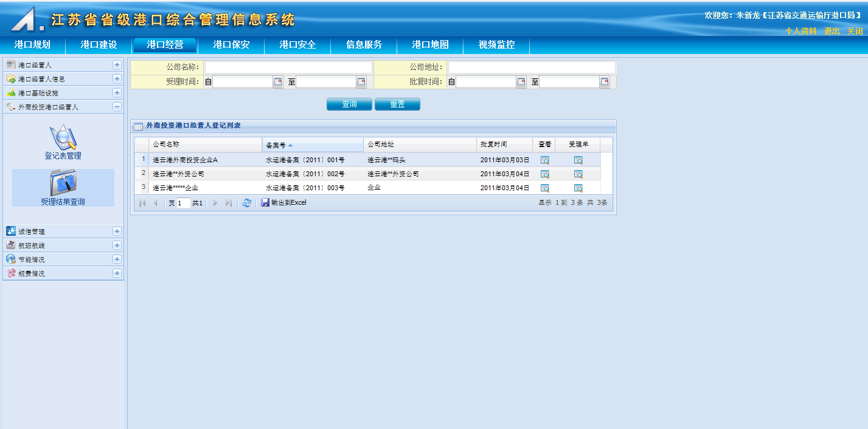Click the refresh icon in paging toolbar
The width and height of the screenshot is (868, 429).
click(246, 203)
